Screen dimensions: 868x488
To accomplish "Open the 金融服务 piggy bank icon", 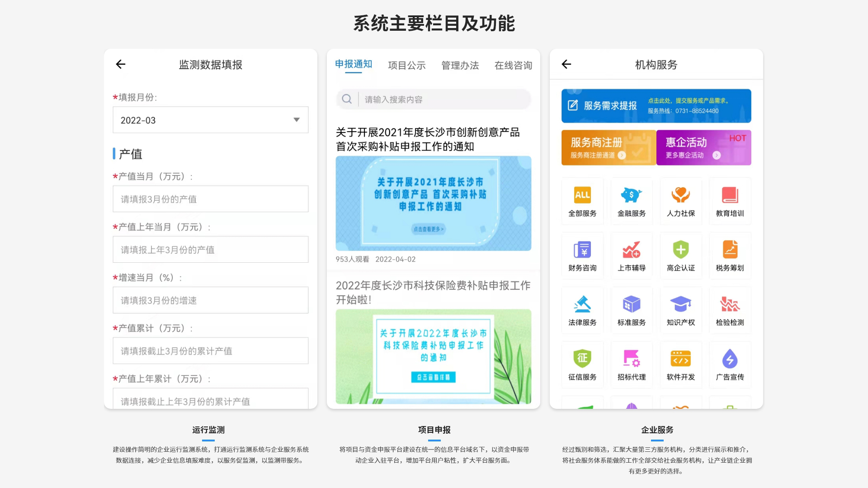I will click(631, 195).
